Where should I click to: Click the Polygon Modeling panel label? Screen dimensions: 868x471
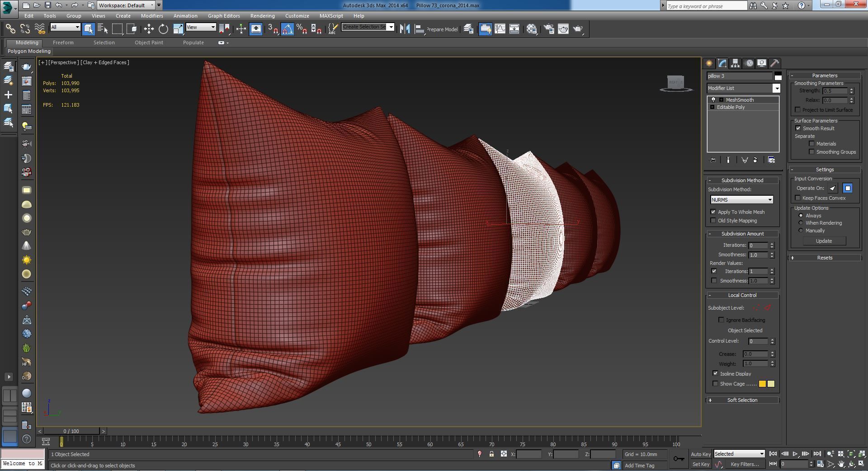29,51
